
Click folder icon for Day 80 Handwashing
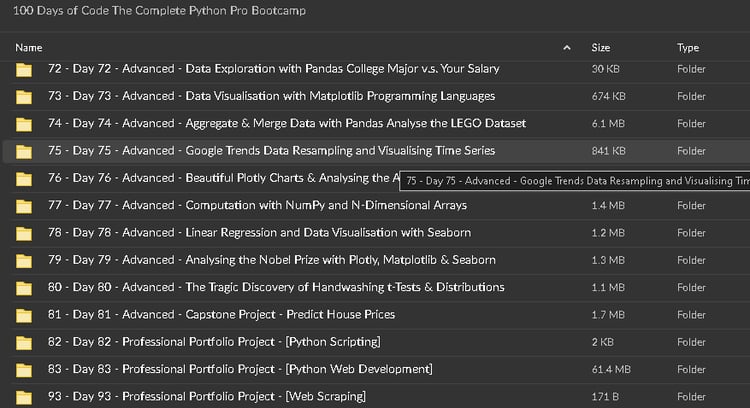point(24,287)
